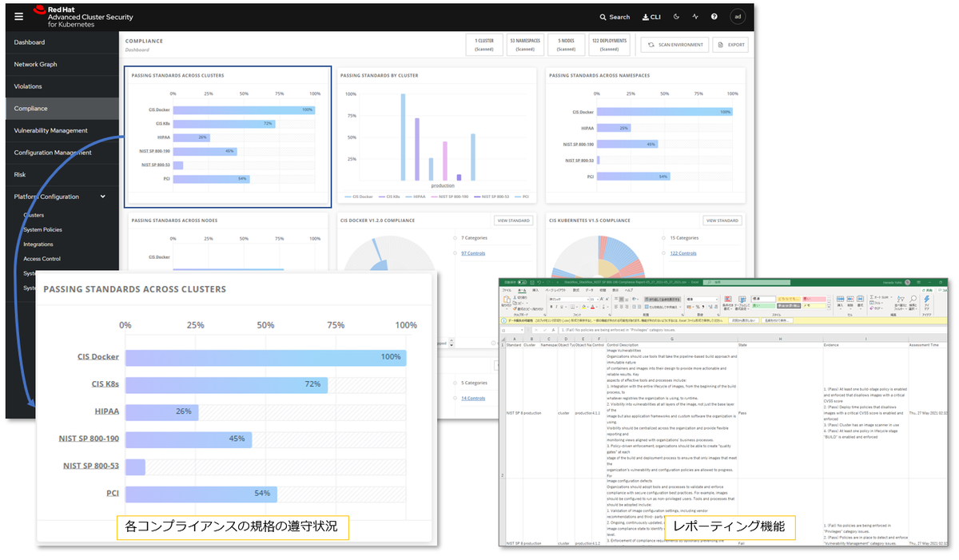Screen dimensions: 959x560
Task: Open Access Control under Platform Configuration
Action: coord(42,259)
